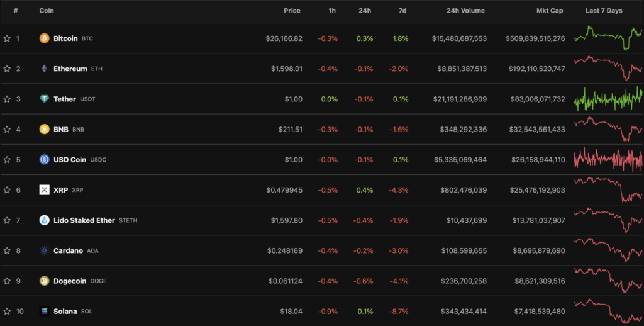Open Bitcoin's last 7 days sparkline chart
Image resolution: width=644 pixels, height=326 pixels.
click(608, 38)
